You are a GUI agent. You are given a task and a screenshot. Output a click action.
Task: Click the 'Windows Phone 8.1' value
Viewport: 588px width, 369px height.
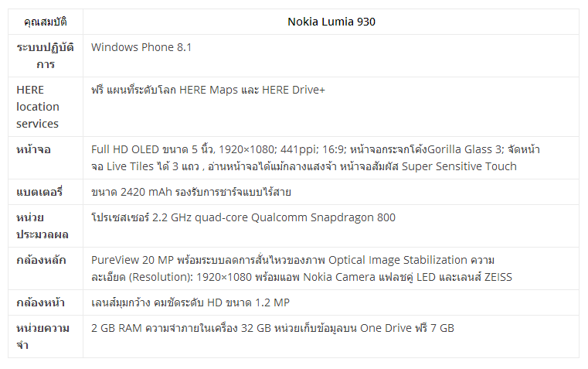pyautogui.click(x=141, y=47)
